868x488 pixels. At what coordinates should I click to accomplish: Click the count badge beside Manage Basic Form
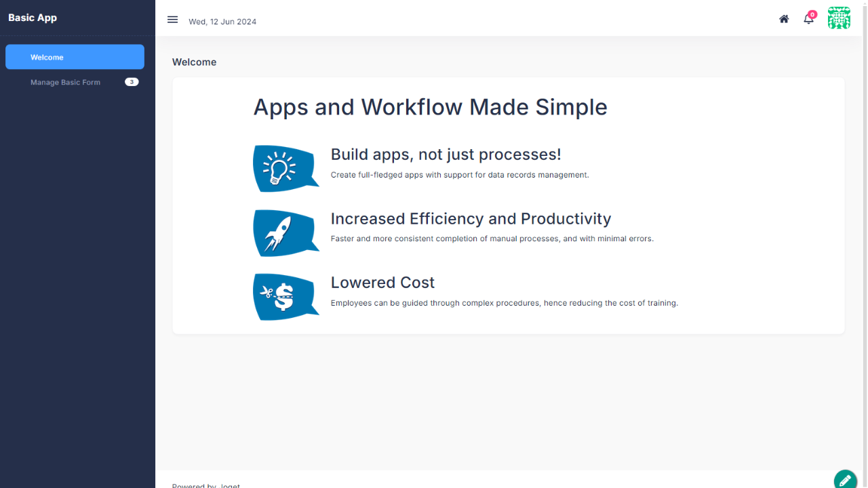(x=132, y=82)
